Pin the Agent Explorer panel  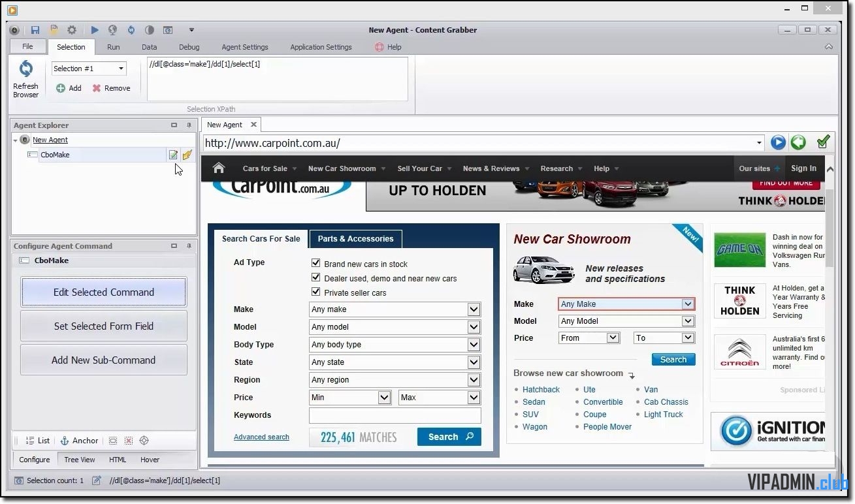point(189,125)
